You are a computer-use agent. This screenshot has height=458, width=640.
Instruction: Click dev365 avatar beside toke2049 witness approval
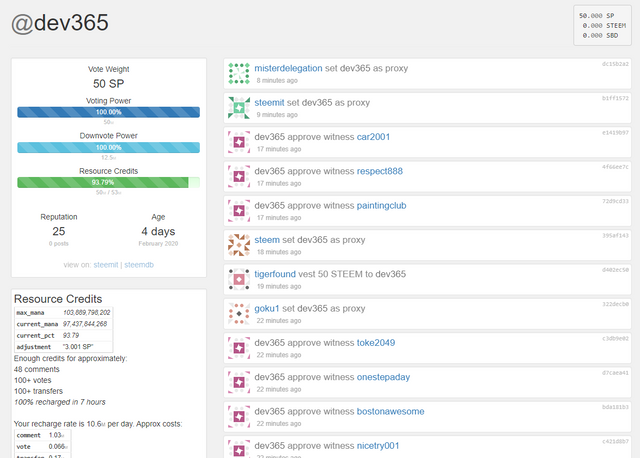click(239, 348)
